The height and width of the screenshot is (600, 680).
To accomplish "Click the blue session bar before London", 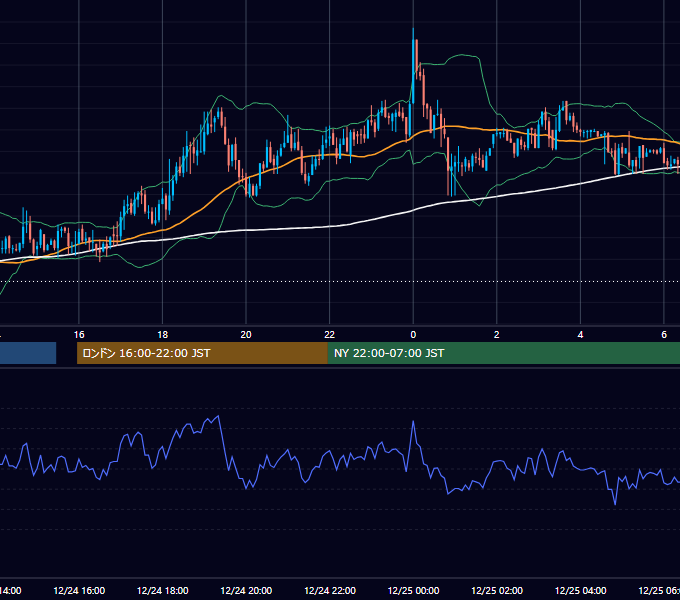I will [28, 353].
